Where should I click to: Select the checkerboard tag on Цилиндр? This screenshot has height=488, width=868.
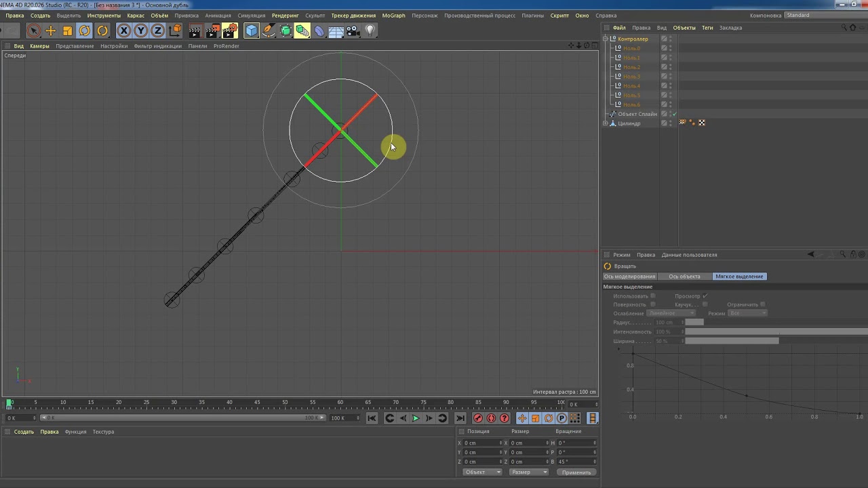pyautogui.click(x=702, y=123)
